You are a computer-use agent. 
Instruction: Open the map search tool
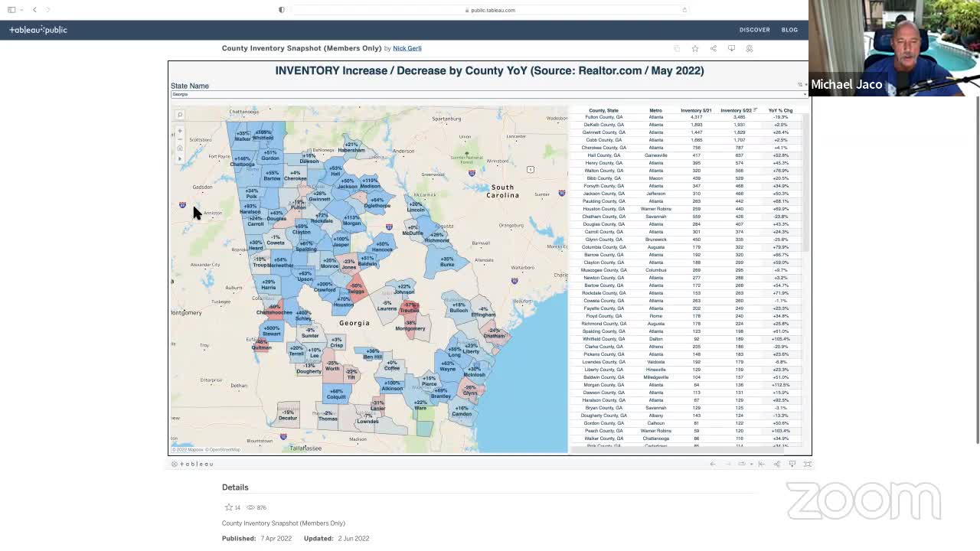pyautogui.click(x=180, y=115)
